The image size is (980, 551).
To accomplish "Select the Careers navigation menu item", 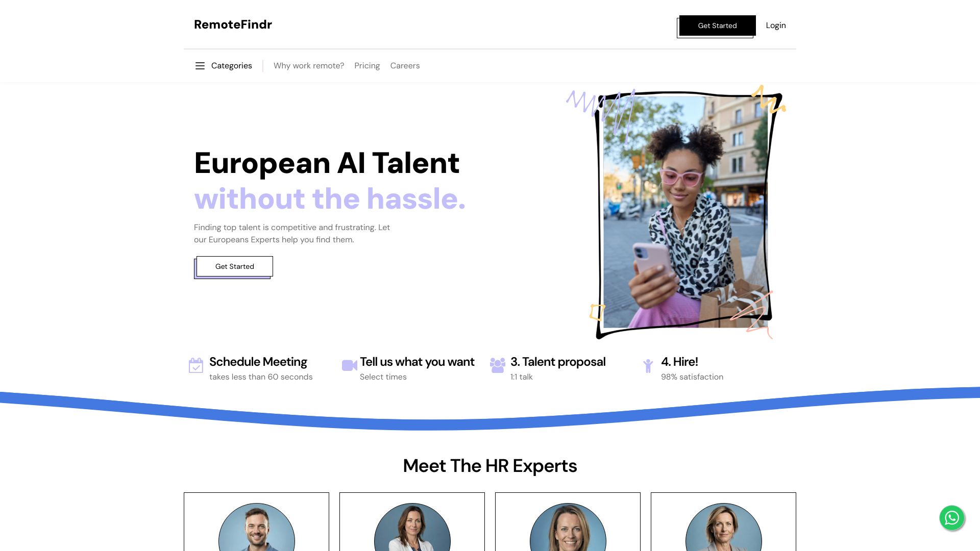I will tap(405, 65).
